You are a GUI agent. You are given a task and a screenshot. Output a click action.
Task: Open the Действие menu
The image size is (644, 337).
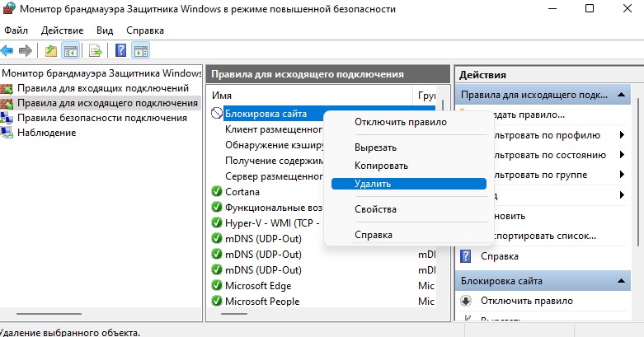[x=62, y=30]
